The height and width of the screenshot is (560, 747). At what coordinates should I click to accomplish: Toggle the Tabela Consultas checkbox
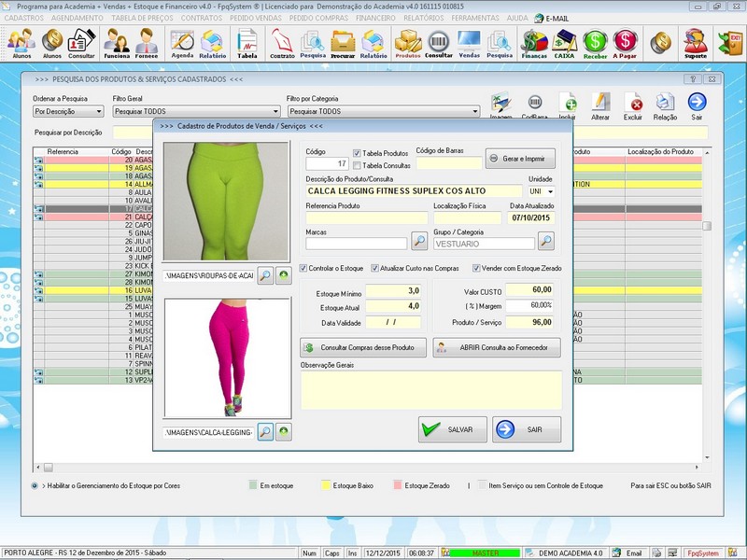(x=358, y=165)
